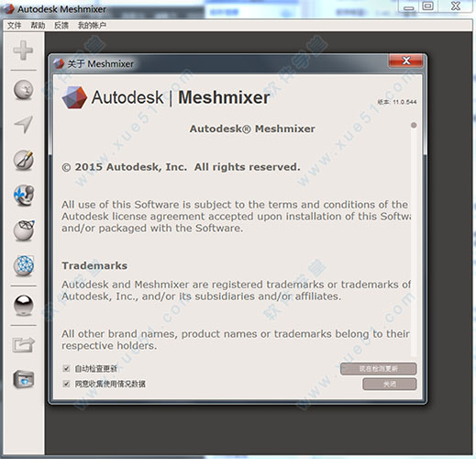Image resolution: width=476 pixels, height=459 pixels.
Task: Choose the Select arrow tool
Action: coord(24,124)
